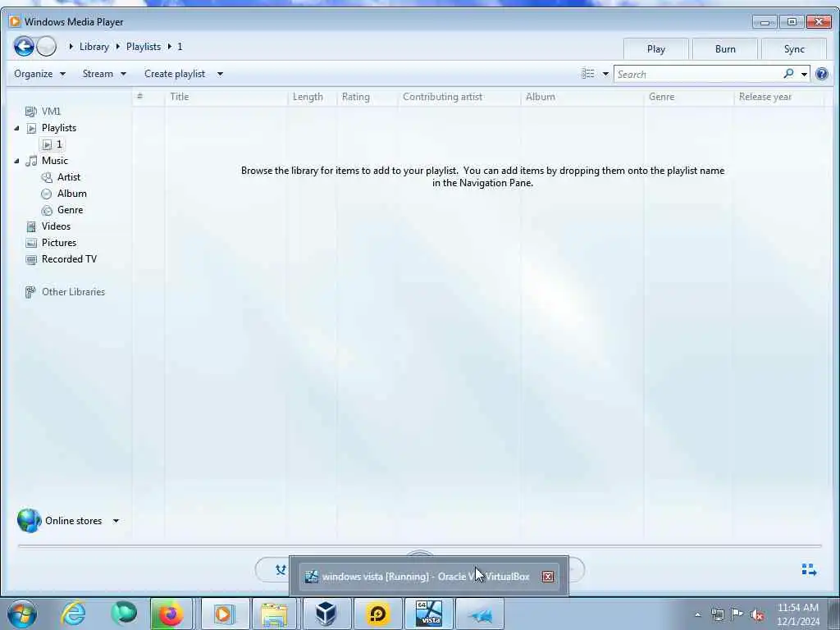Screen dimensions: 840x630
Task: Click the yellow circular taskbar icon
Action: point(377,614)
